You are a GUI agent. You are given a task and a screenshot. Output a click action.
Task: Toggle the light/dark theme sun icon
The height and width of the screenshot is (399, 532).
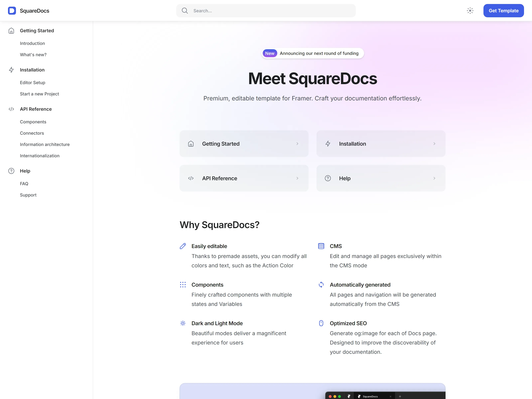pos(470,11)
